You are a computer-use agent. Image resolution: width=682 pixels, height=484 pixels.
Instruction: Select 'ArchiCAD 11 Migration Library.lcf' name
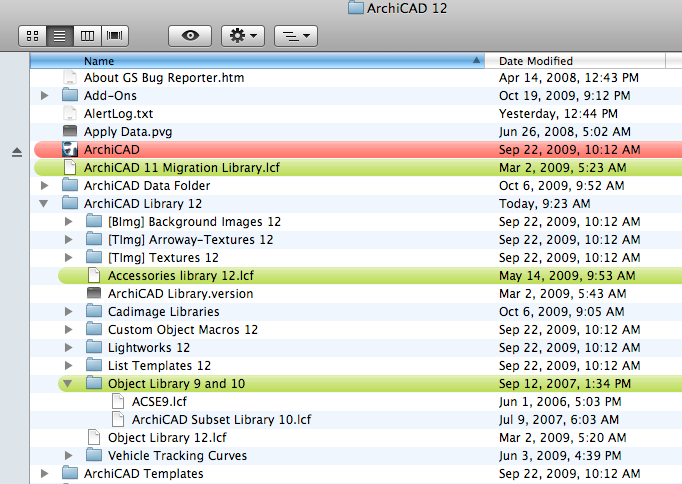(182, 168)
